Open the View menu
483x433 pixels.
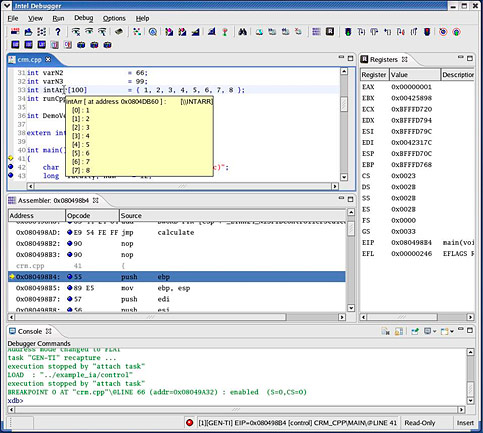(x=35, y=18)
